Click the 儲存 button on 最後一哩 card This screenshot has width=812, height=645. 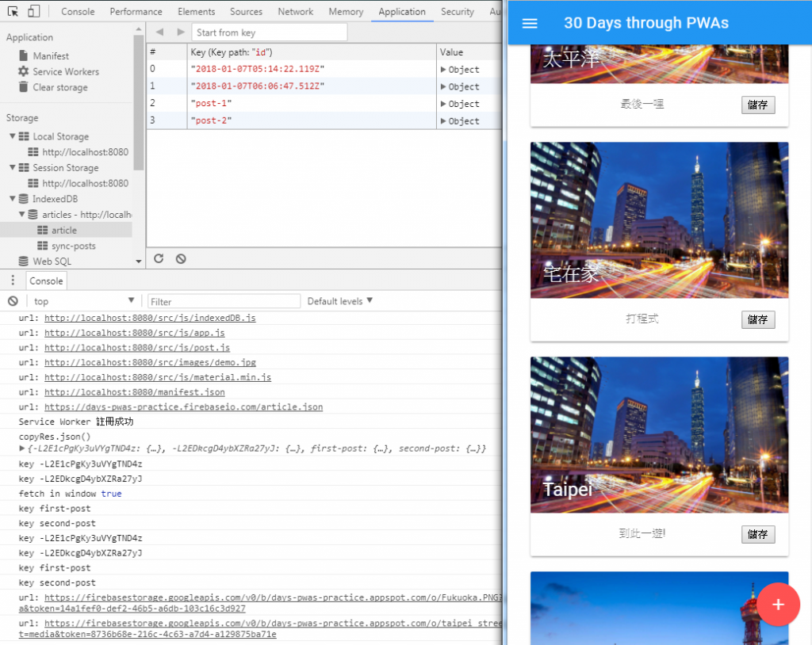[757, 105]
